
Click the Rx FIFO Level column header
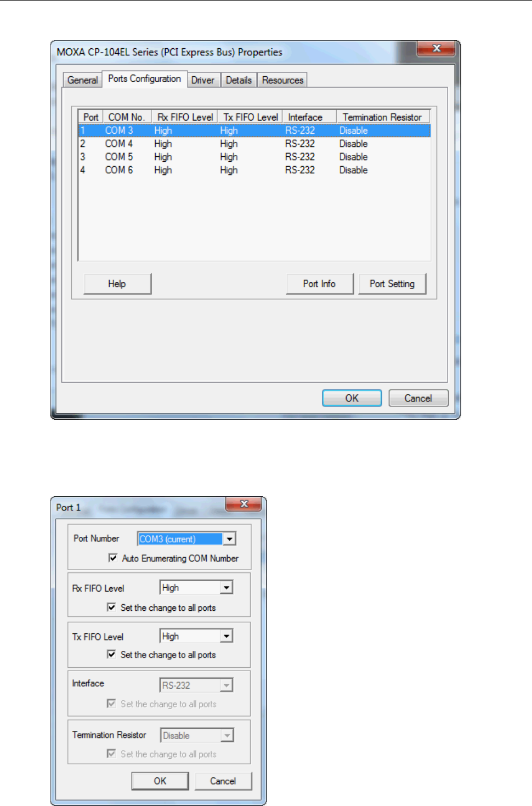pos(185,117)
